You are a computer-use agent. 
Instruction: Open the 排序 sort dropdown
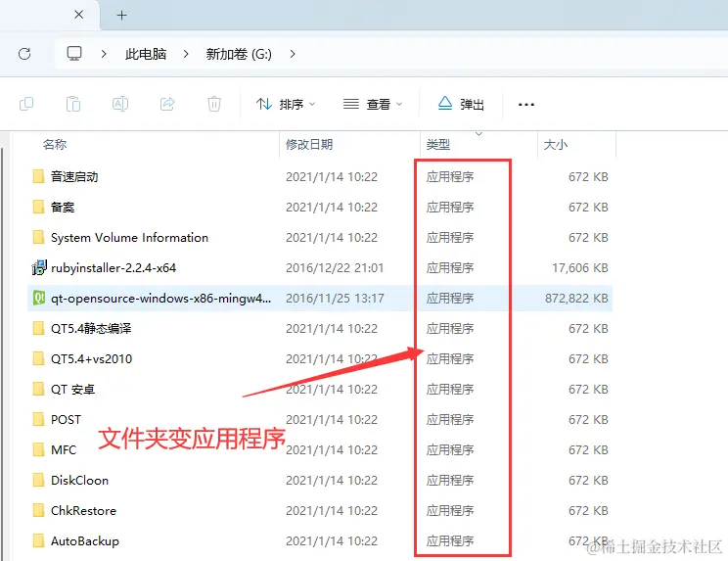(286, 104)
